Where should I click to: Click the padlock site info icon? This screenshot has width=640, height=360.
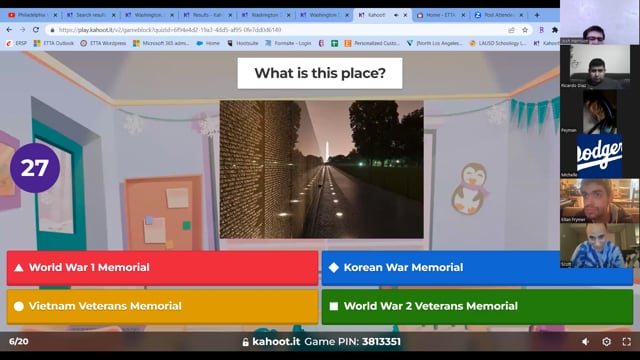(52, 30)
